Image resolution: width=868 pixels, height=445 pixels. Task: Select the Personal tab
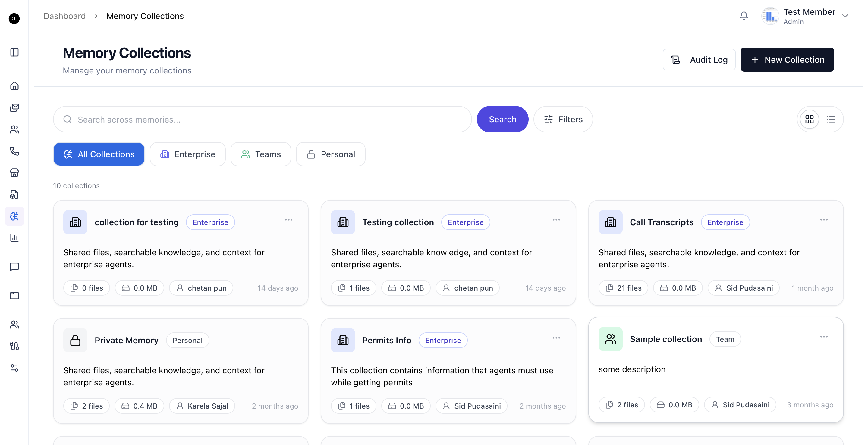(331, 154)
